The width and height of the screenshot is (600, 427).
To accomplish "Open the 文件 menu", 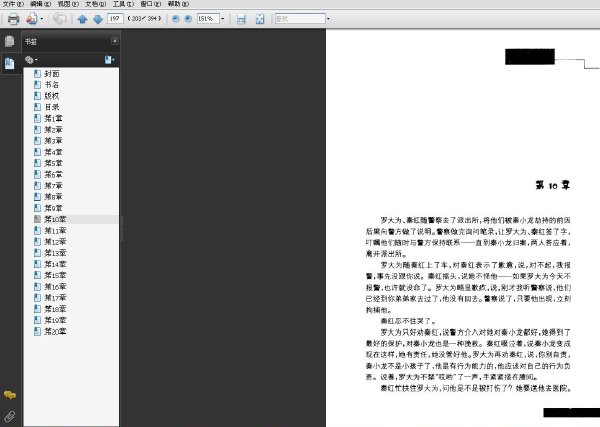I will [x=13, y=4].
